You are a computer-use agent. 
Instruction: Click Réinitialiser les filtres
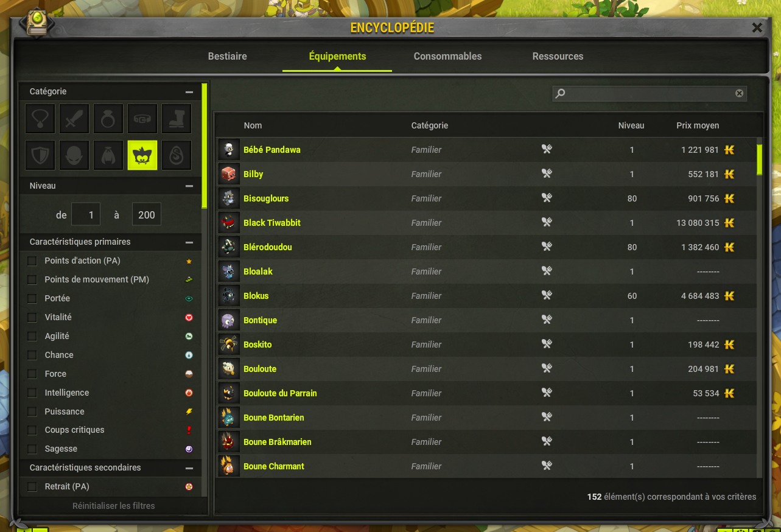tap(114, 506)
